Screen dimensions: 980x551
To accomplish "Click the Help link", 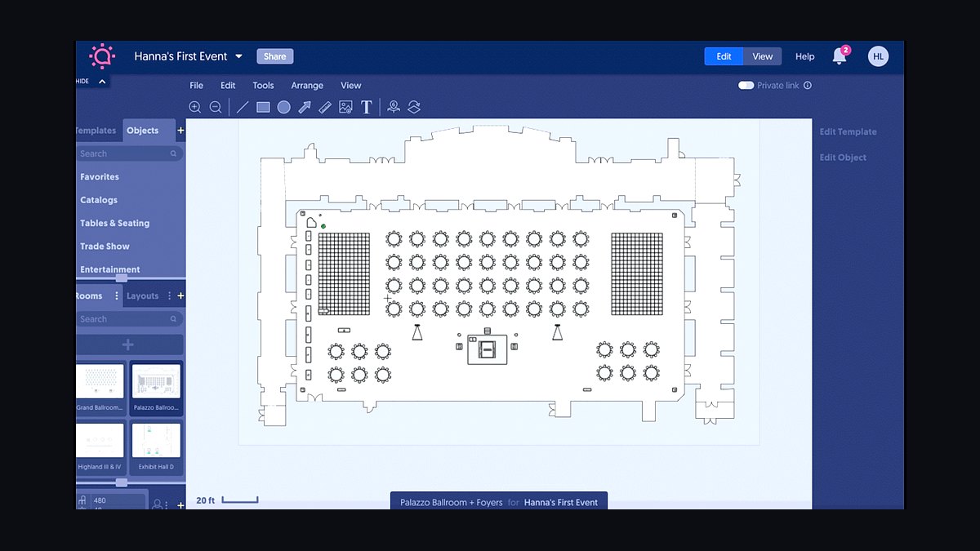I will (805, 56).
